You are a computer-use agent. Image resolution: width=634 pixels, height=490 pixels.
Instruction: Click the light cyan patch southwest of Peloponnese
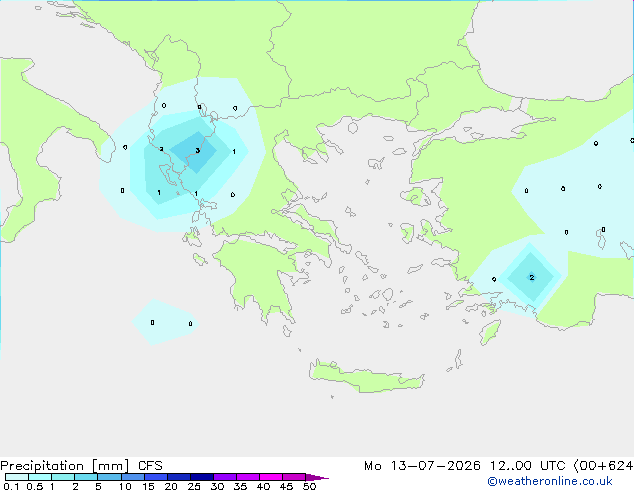165,321
